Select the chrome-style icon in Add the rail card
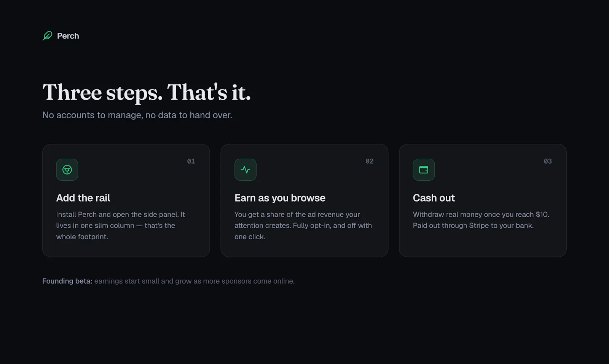609x364 pixels. click(x=67, y=170)
